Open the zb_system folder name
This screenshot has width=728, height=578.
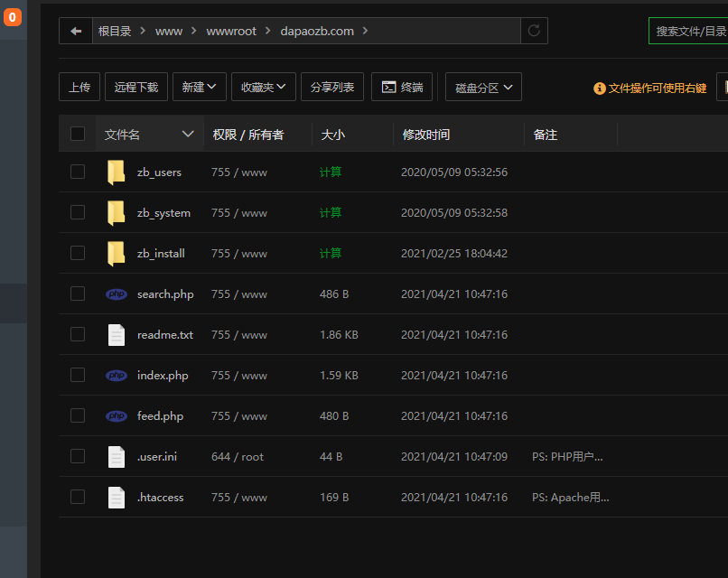click(x=163, y=213)
